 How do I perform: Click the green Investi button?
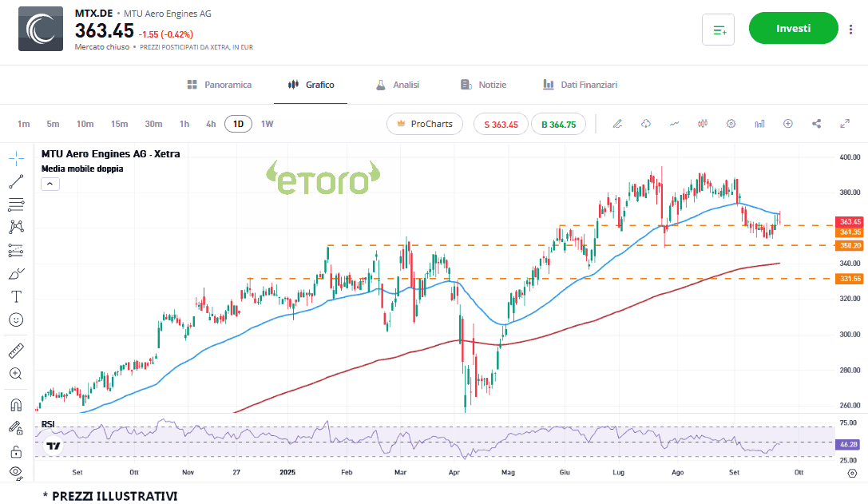pos(793,29)
